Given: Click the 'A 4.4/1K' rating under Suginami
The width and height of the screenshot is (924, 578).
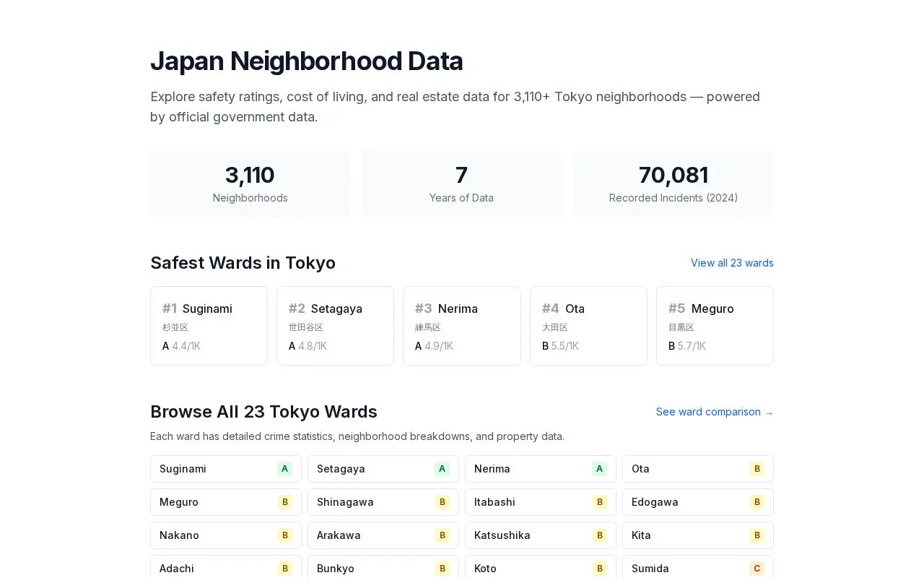Looking at the screenshot, I should [181, 346].
